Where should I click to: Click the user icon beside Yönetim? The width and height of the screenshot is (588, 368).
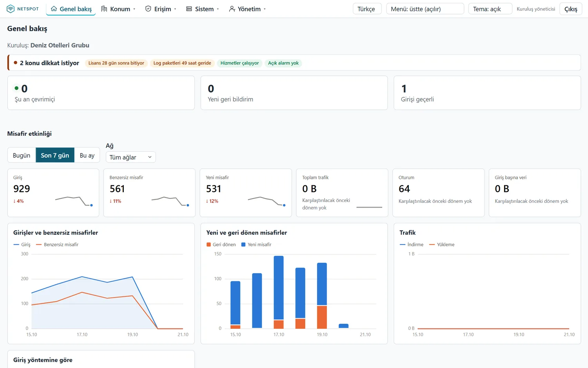pyautogui.click(x=232, y=9)
